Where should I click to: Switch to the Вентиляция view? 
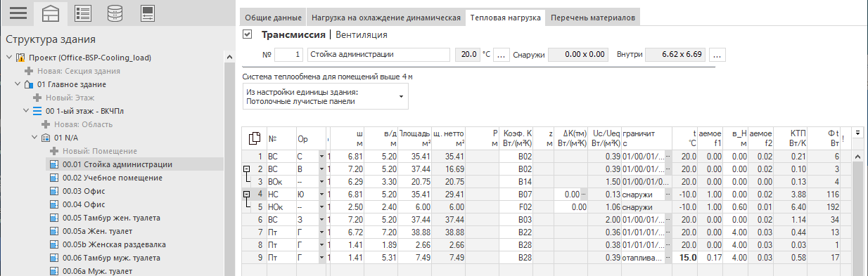pyautogui.click(x=362, y=34)
